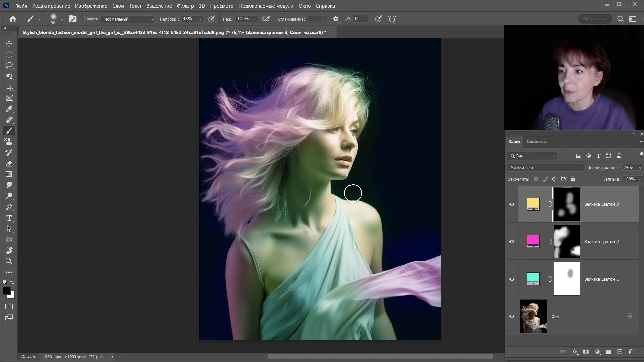Select the Clone Stamp tool

pos(9,141)
